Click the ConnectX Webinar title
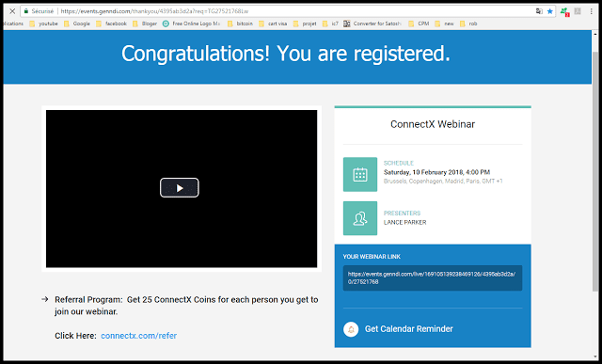Image resolution: width=602 pixels, height=364 pixels. pos(433,124)
